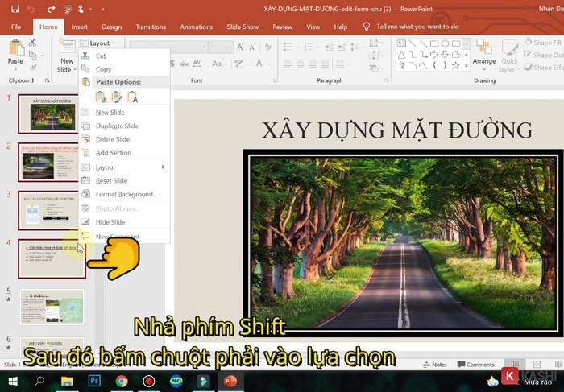This screenshot has width=564, height=392.
Task: Open the Paste dropdown arrow below Paste
Action: [x=15, y=69]
